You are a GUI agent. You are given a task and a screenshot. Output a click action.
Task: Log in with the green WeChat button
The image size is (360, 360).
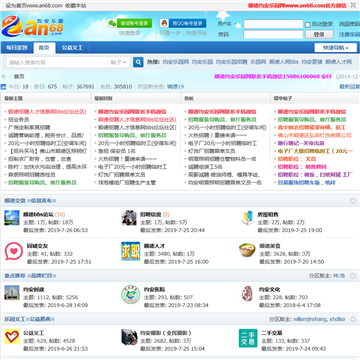click(x=130, y=23)
